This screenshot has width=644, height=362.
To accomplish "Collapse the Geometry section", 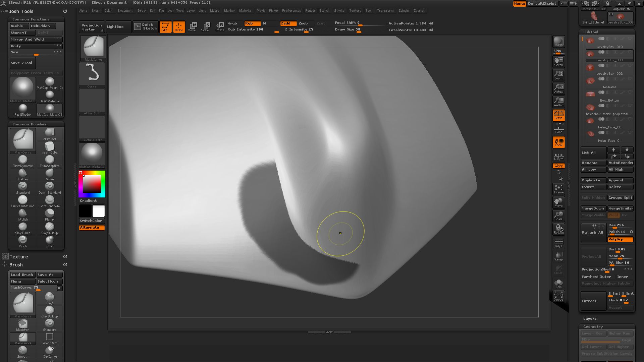I will click(x=593, y=327).
